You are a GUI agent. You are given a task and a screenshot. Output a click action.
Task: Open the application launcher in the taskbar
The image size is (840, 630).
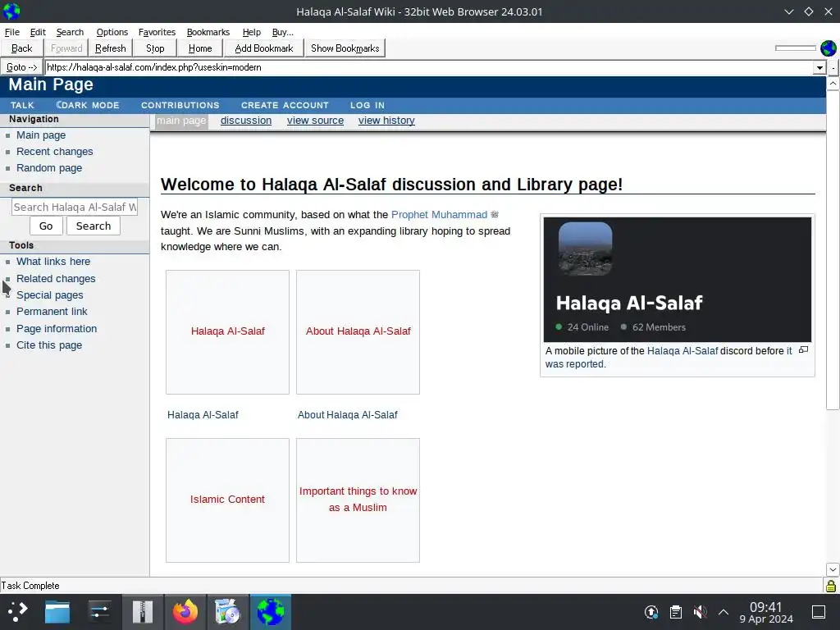click(17, 611)
